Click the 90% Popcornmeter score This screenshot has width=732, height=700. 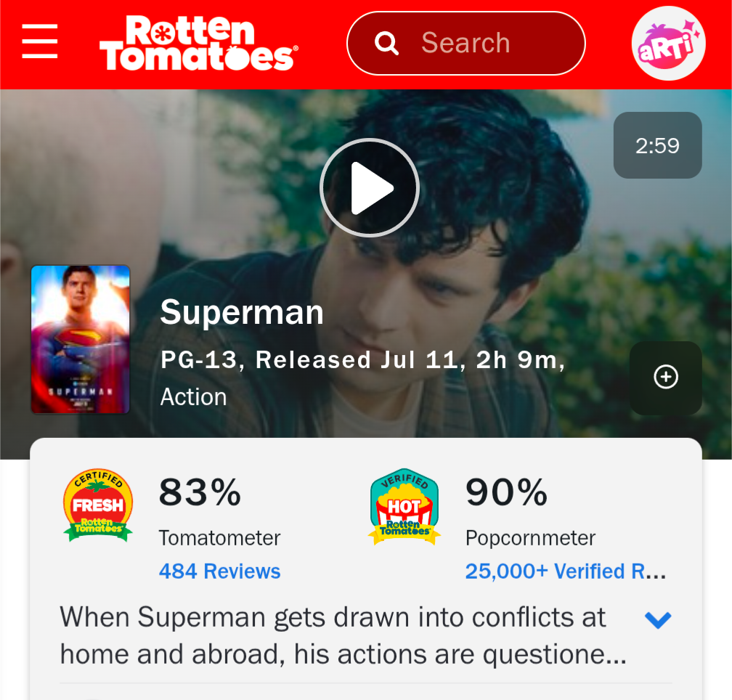[507, 492]
